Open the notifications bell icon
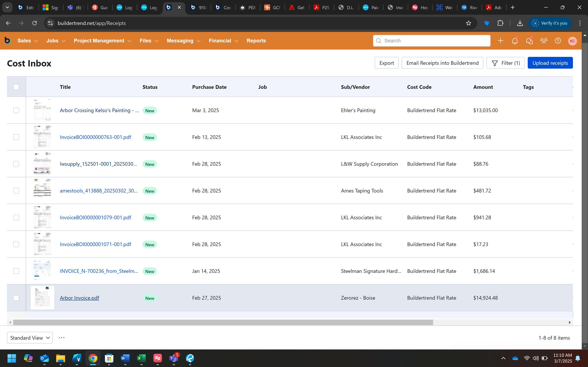The height and width of the screenshot is (367, 588). 515,41
